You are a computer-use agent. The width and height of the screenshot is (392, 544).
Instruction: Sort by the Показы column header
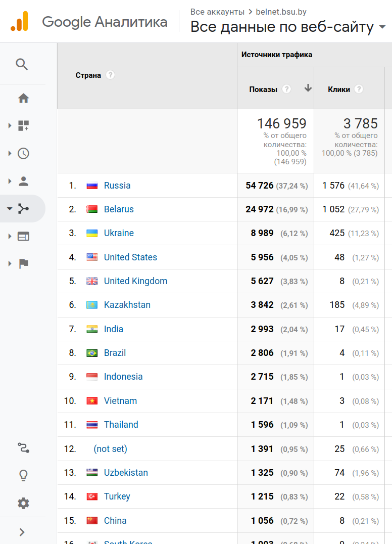click(x=263, y=89)
